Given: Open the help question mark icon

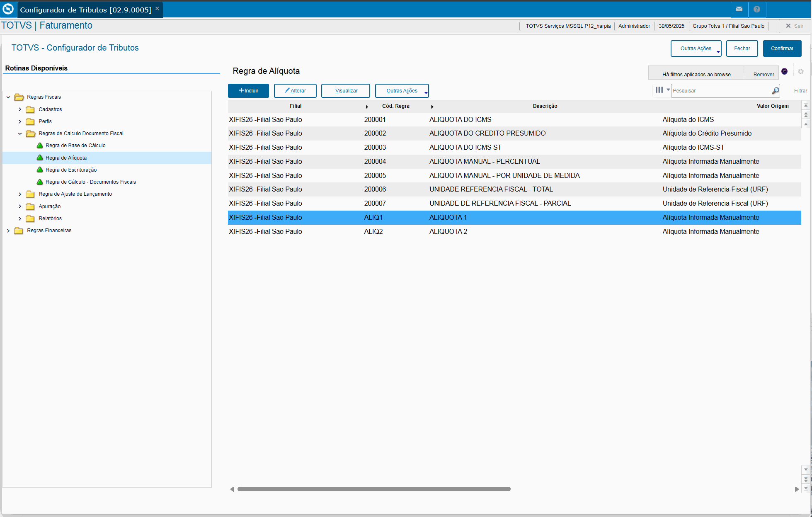Looking at the screenshot, I should [757, 9].
